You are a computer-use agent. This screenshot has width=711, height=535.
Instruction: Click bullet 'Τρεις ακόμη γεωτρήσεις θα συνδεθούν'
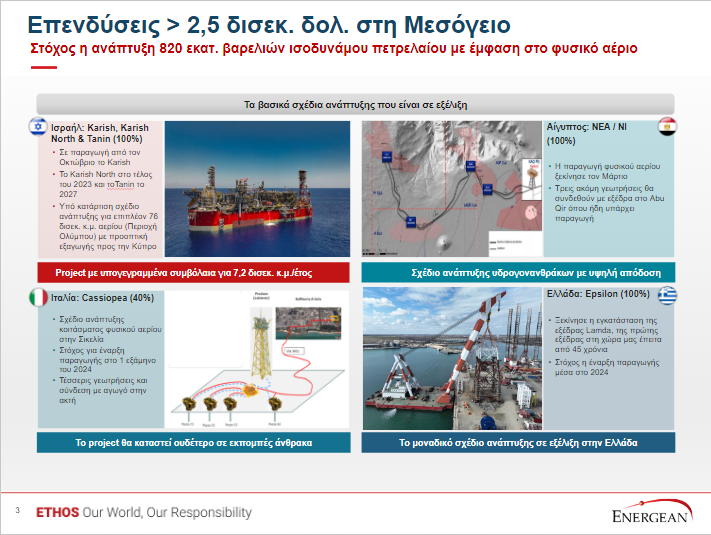[609, 203]
